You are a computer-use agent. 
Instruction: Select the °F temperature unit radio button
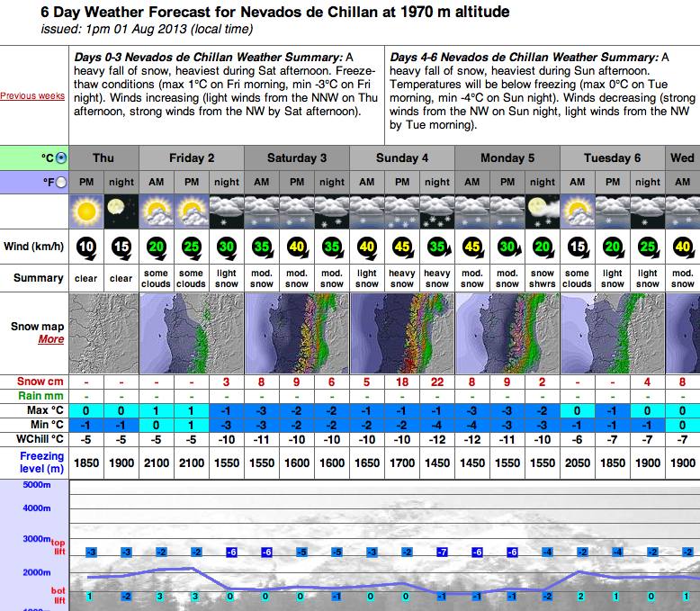(61, 183)
